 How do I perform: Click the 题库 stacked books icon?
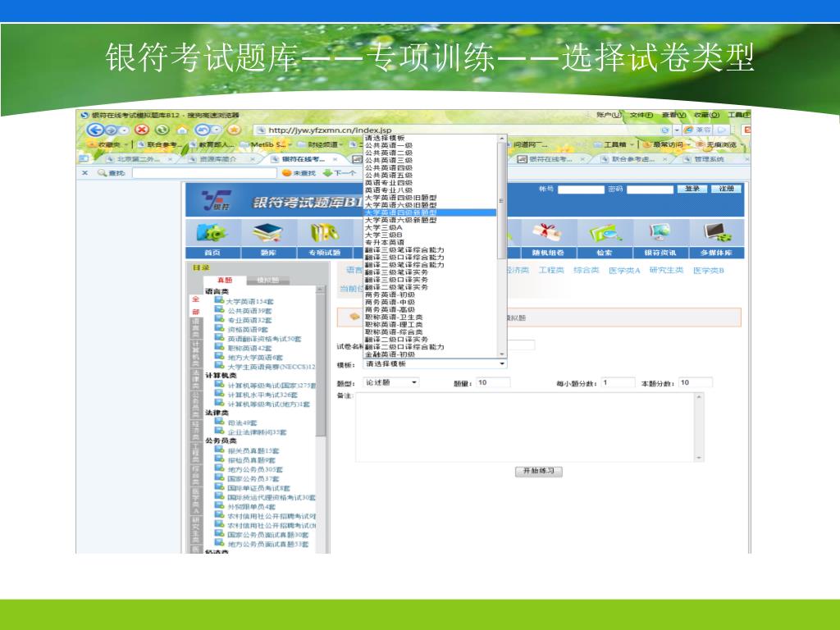point(268,232)
